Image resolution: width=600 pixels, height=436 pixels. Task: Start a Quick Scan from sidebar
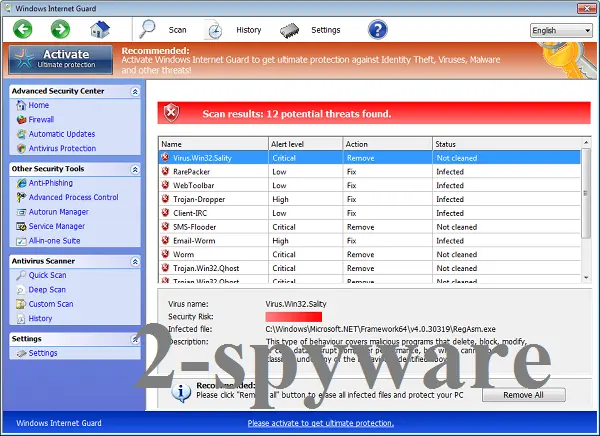[x=47, y=275]
